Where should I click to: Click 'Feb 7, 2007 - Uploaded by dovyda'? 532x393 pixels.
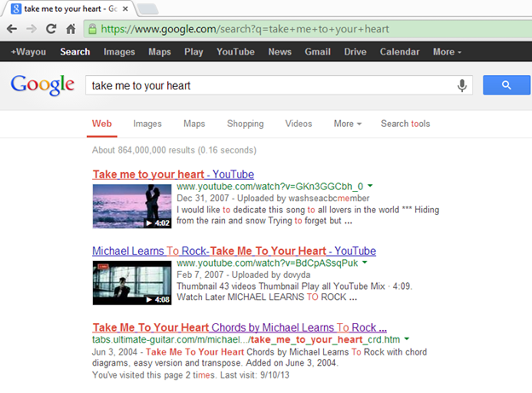pyautogui.click(x=243, y=275)
